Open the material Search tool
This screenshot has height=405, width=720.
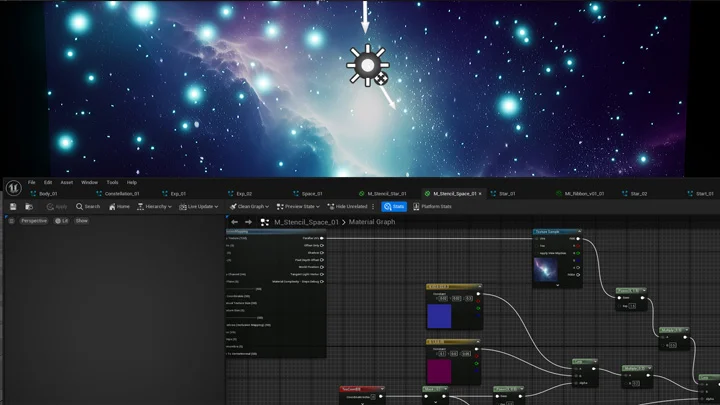pyautogui.click(x=88, y=207)
